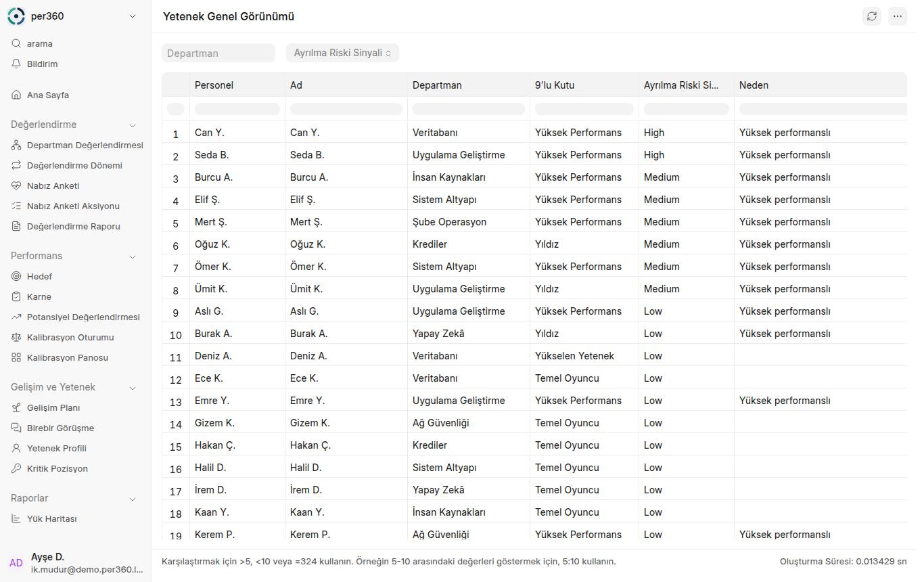Collapse the Değerlendirme sidebar section

133,125
